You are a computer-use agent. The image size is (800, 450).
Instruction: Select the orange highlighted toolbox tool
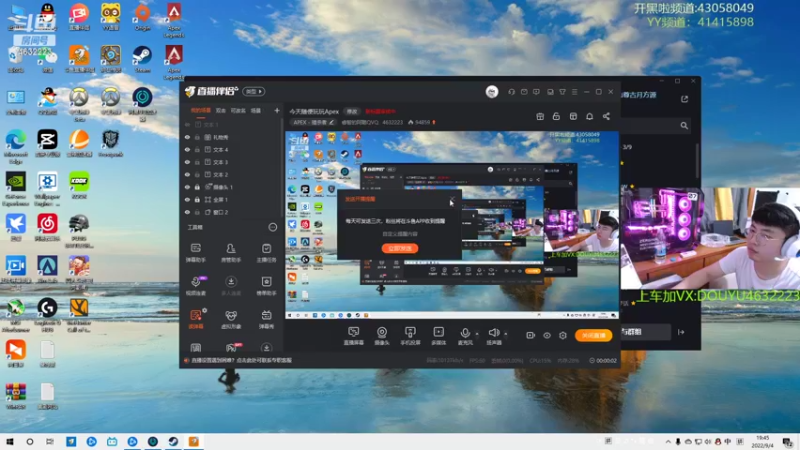[196, 319]
